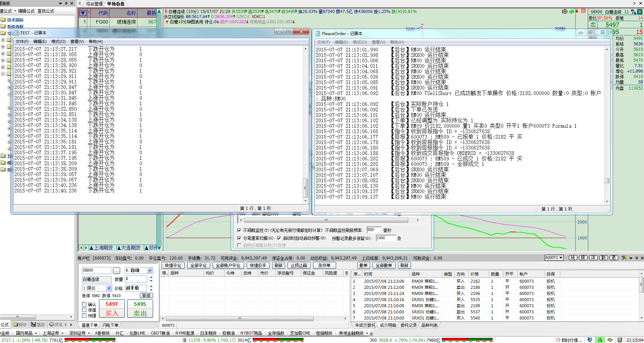Open the 建公式 dropdown arrow

15,11
